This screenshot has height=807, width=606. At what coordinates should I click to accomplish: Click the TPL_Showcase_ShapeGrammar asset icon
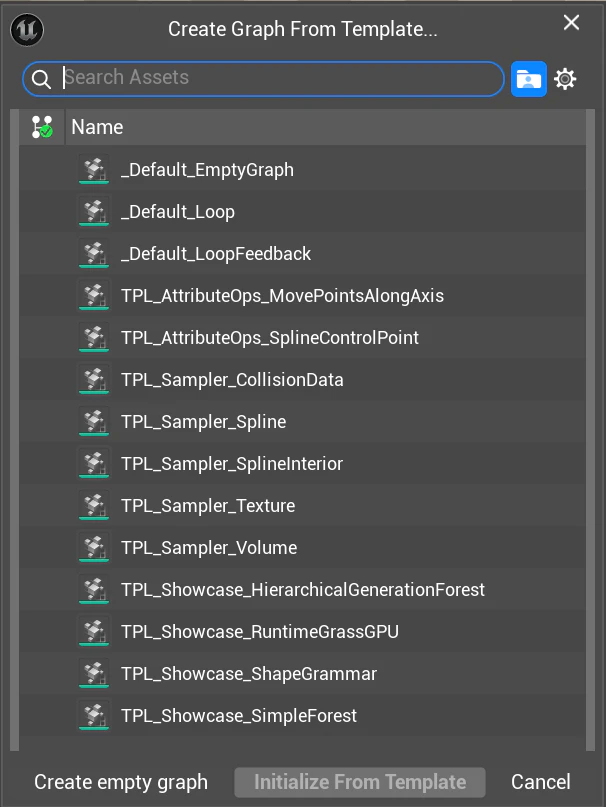[94, 673]
